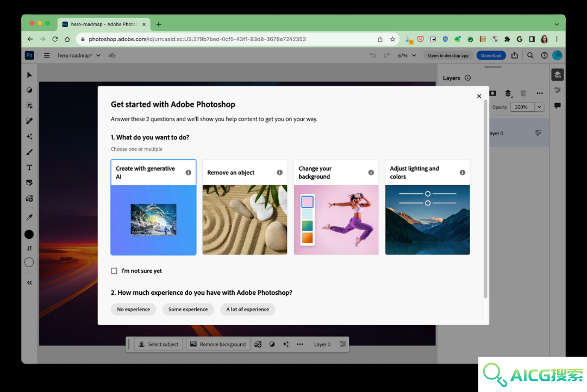The height and width of the screenshot is (392, 587).
Task: Collapse the left toolbar with double chevron
Action: [29, 283]
